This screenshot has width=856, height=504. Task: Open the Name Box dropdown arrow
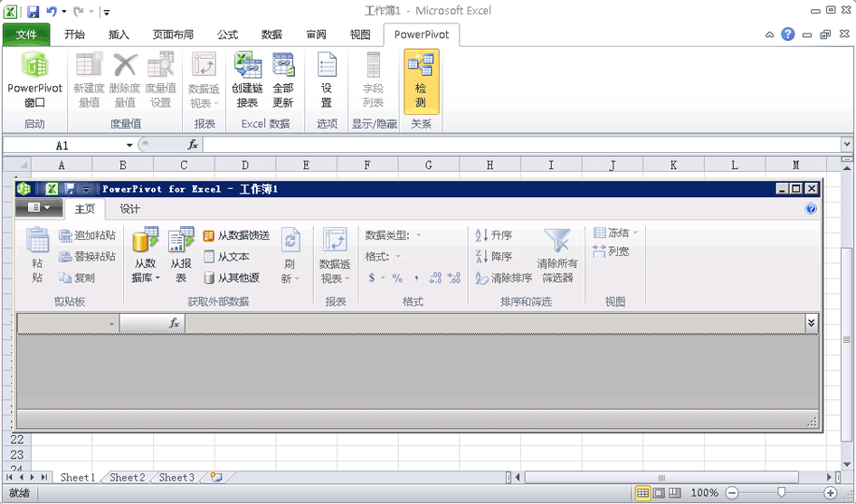[129, 146]
